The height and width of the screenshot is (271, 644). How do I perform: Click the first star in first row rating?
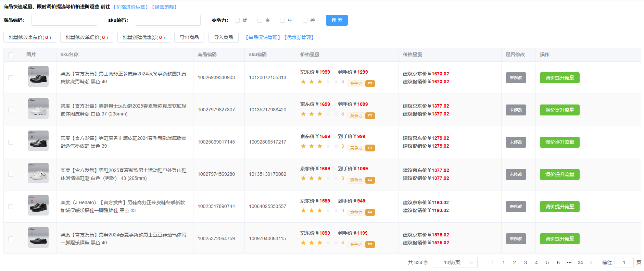coord(303,82)
